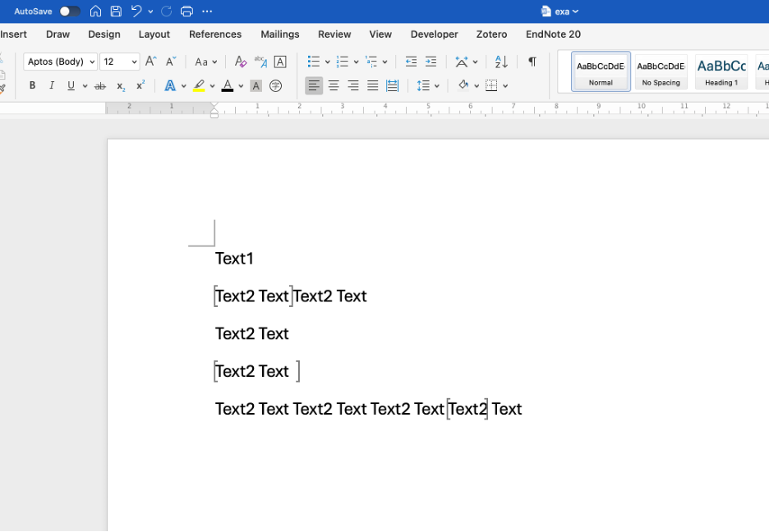
Task: Toggle Bold formatting
Action: [x=33, y=86]
